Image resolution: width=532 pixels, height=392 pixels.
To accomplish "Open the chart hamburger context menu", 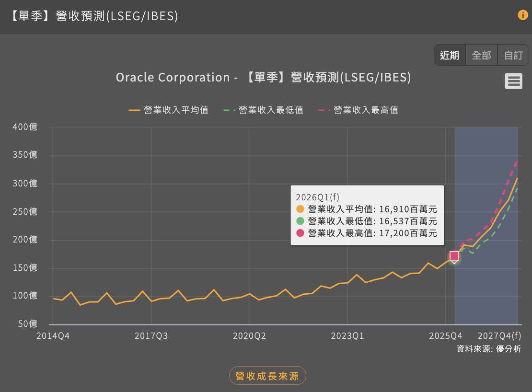I will [x=513, y=81].
